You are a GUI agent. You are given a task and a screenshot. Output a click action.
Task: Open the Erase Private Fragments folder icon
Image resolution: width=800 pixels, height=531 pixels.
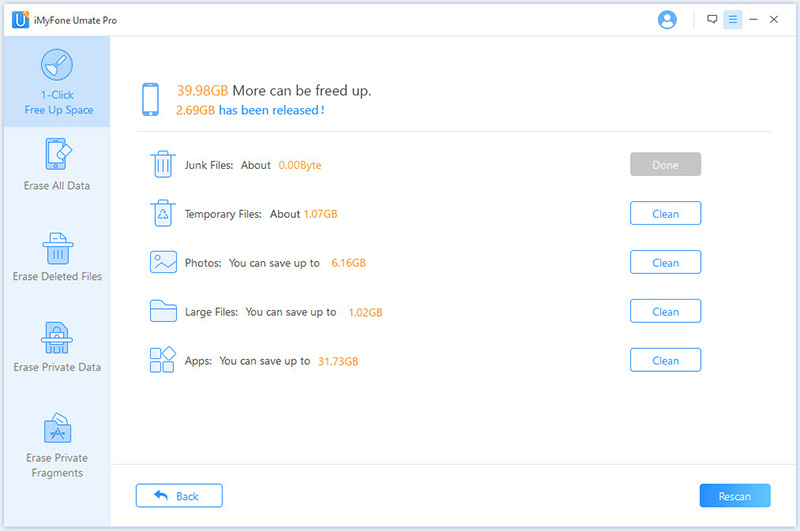pos(58,428)
